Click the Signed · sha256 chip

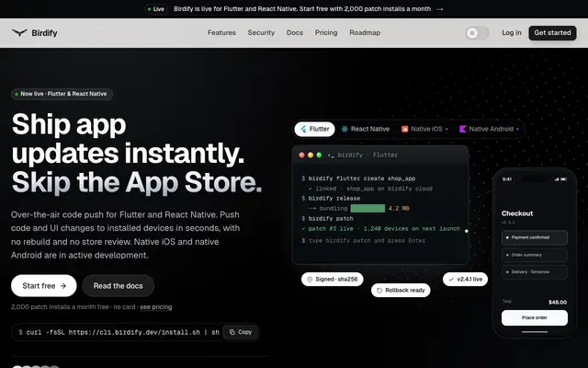333,280
